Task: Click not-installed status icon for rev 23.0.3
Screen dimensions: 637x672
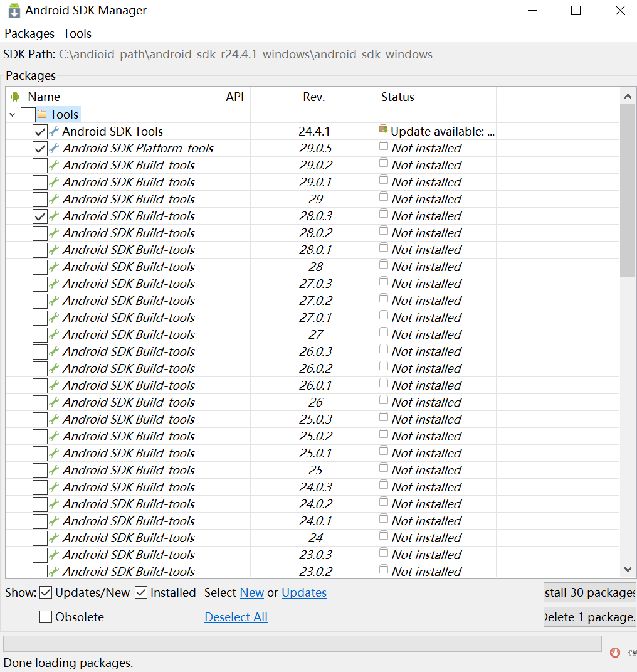Action: (x=384, y=552)
